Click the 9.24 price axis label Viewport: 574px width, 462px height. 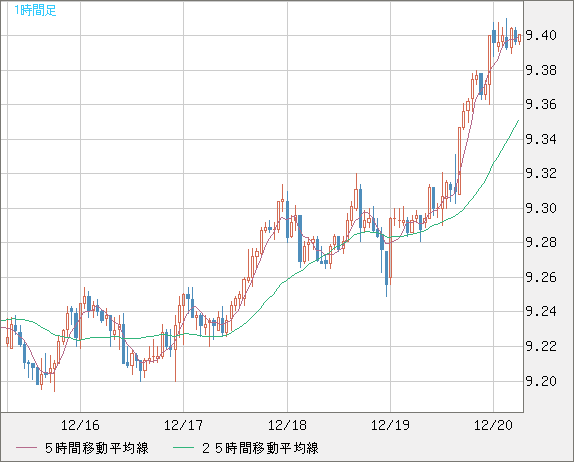(x=541, y=312)
